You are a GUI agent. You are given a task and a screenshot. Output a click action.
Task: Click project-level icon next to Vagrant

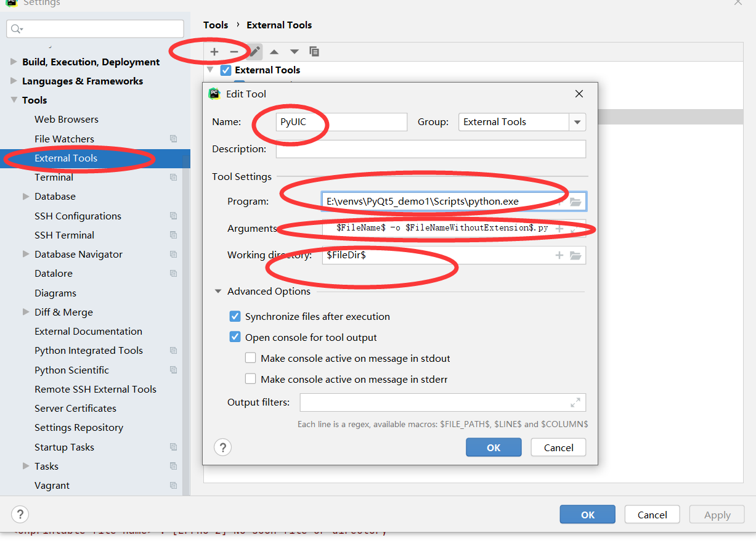pos(173,486)
